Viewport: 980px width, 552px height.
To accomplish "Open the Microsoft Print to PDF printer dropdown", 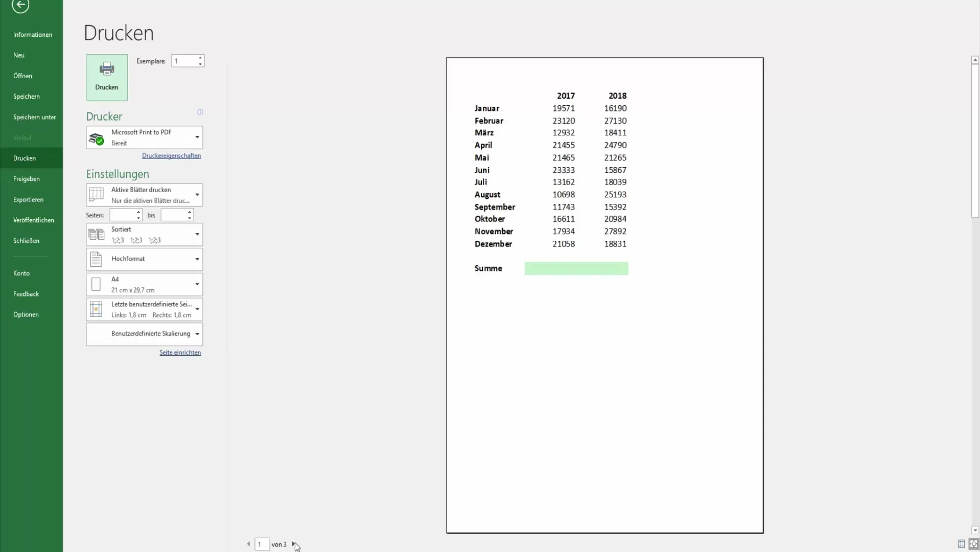I will pos(145,137).
